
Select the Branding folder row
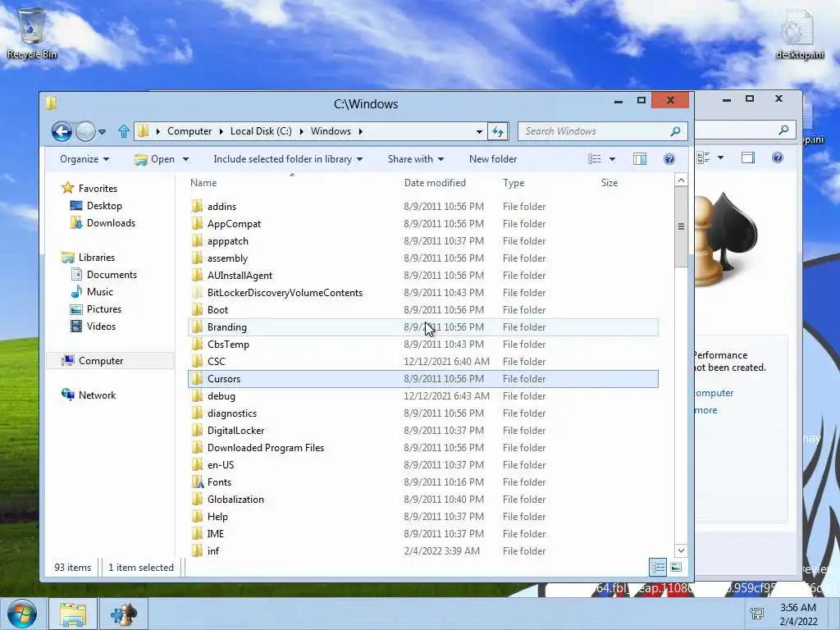tap(423, 327)
